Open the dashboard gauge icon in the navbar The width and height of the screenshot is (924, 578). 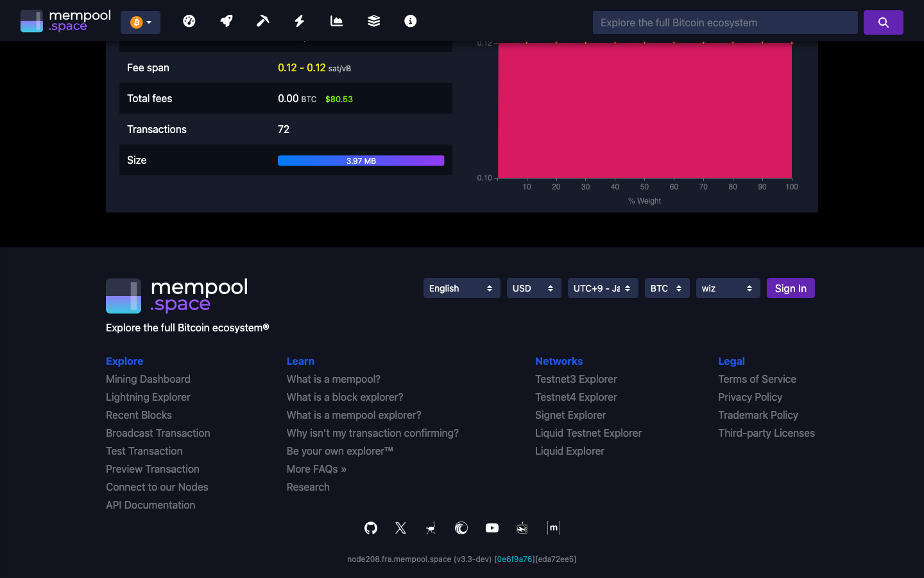click(x=189, y=21)
